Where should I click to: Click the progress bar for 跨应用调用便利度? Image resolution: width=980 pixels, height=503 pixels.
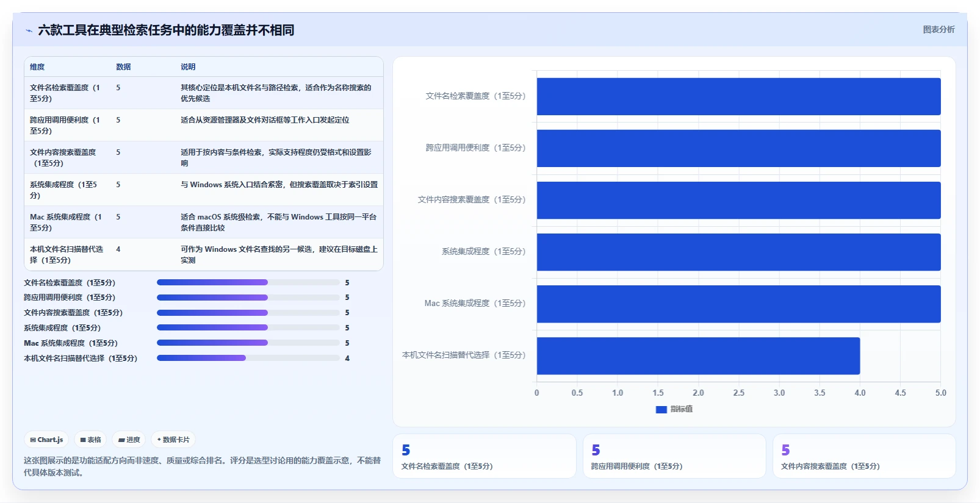tap(248, 298)
